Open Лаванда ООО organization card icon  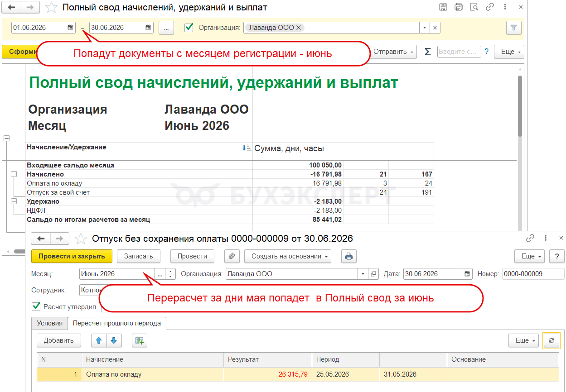[373, 274]
